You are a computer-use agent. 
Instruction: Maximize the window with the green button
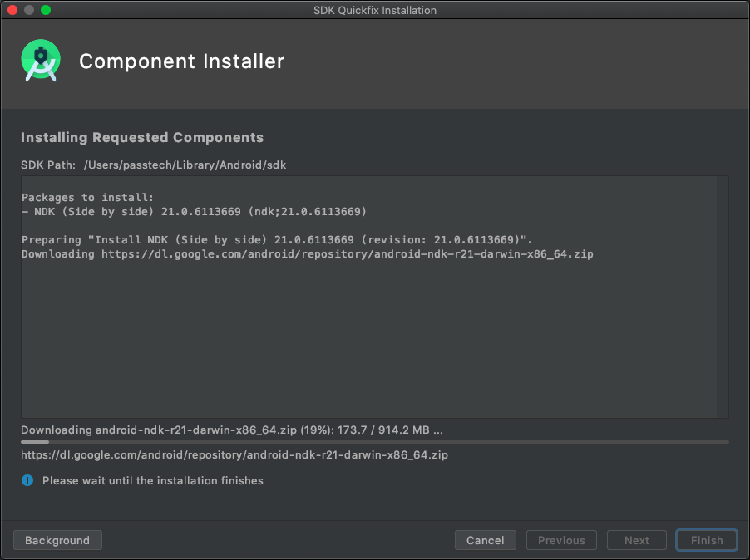tap(46, 10)
